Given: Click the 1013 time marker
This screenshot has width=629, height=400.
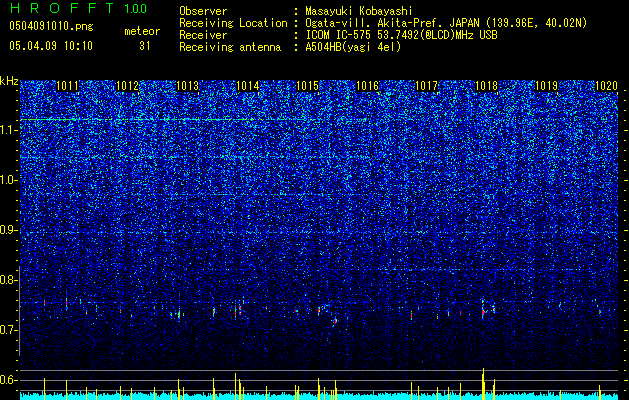Looking at the screenshot, I should 188,86.
